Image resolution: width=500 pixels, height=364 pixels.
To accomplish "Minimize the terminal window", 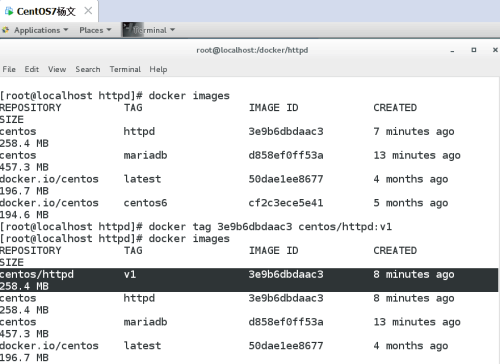I will point(452,51).
